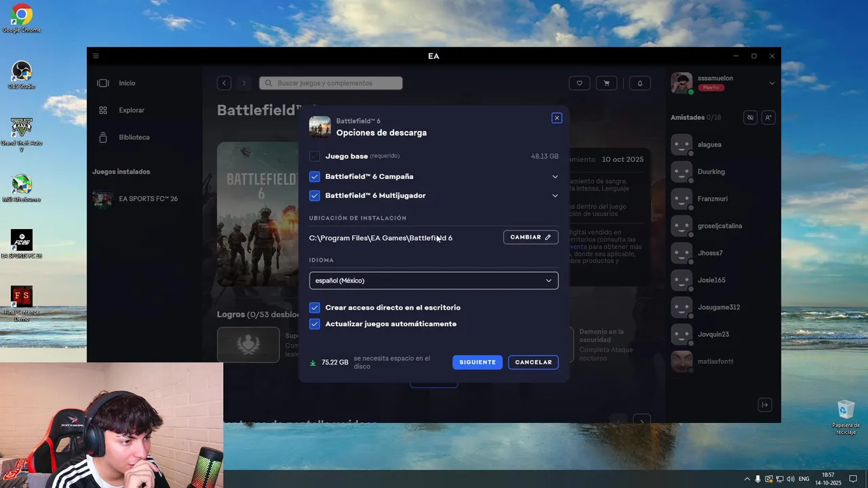This screenshot has width=868, height=488.
Task: Open the wishlist heart icon
Action: coord(579,83)
